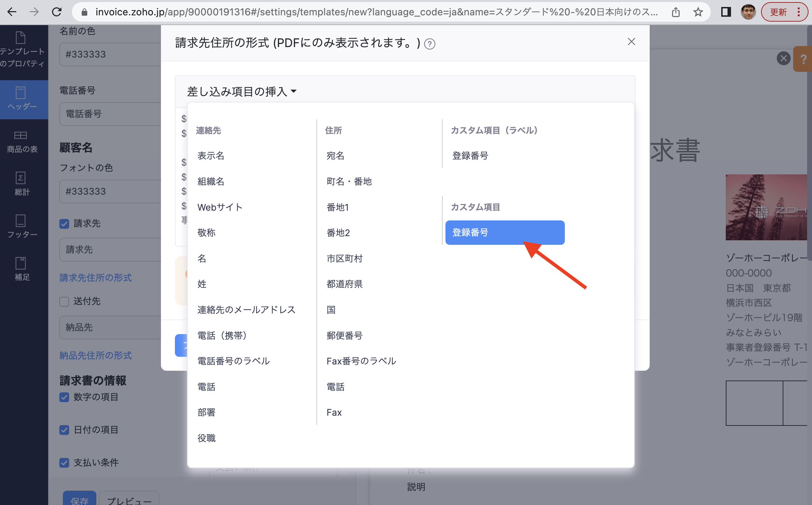Open テンプレートのプロパティ sidebar section
The image size is (812, 505).
pos(22,51)
